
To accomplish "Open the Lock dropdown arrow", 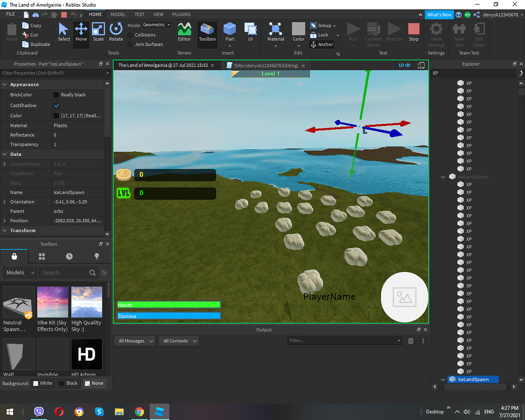I will click(x=338, y=35).
